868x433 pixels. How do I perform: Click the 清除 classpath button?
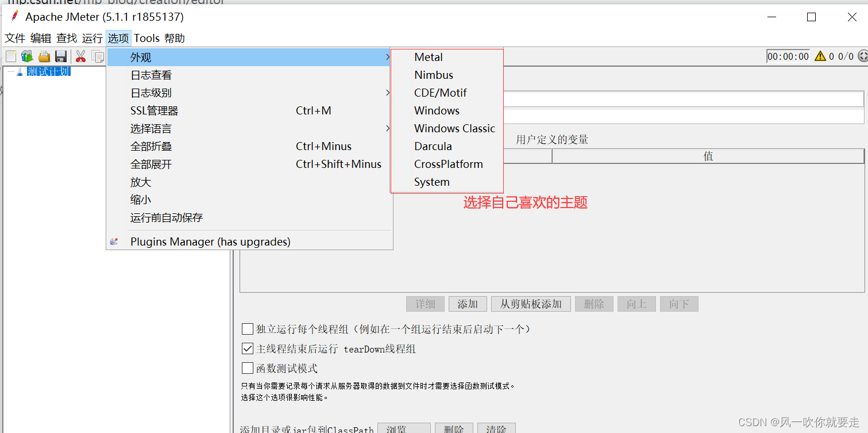(x=496, y=428)
